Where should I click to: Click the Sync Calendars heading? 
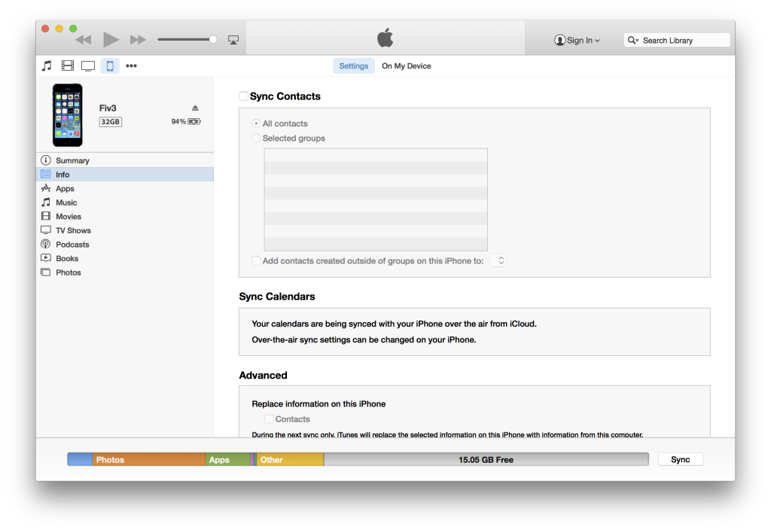pos(277,296)
